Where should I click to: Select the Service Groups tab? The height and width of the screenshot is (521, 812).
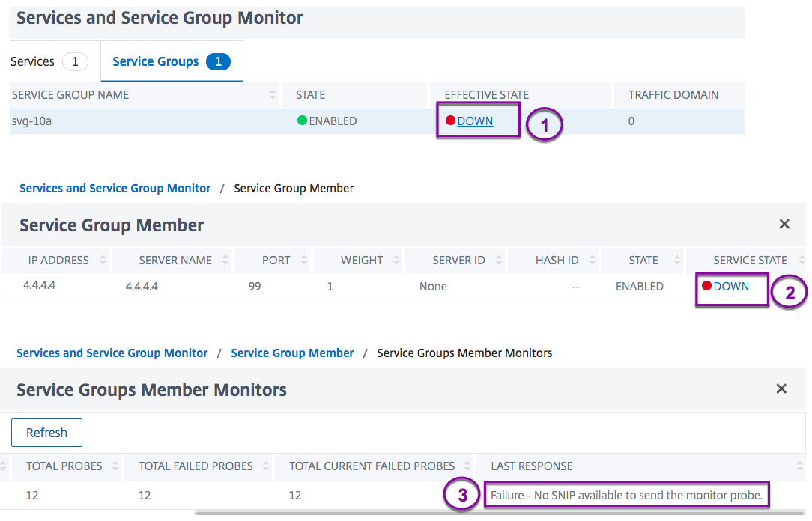[x=172, y=61]
